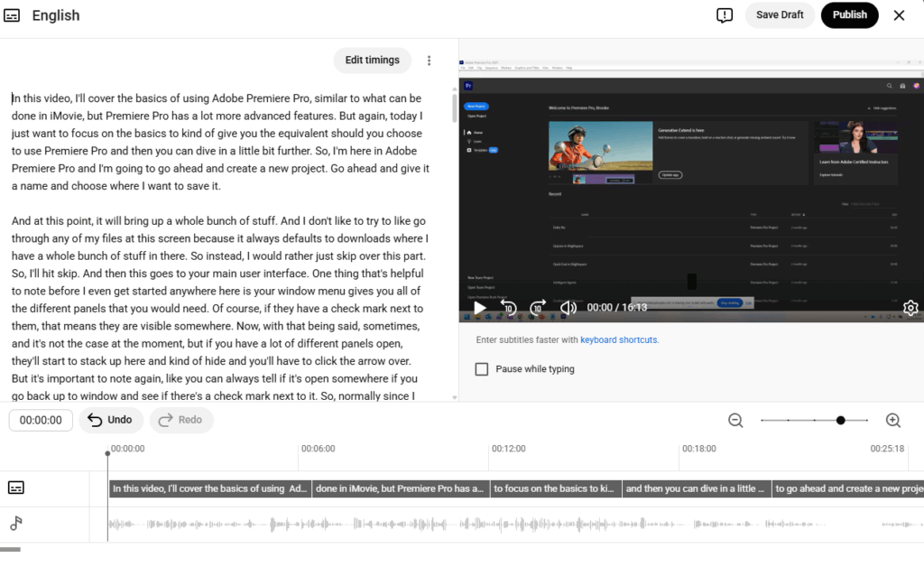The height and width of the screenshot is (567, 924).
Task: Enable Pause while typing checkbox
Action: [x=482, y=369]
